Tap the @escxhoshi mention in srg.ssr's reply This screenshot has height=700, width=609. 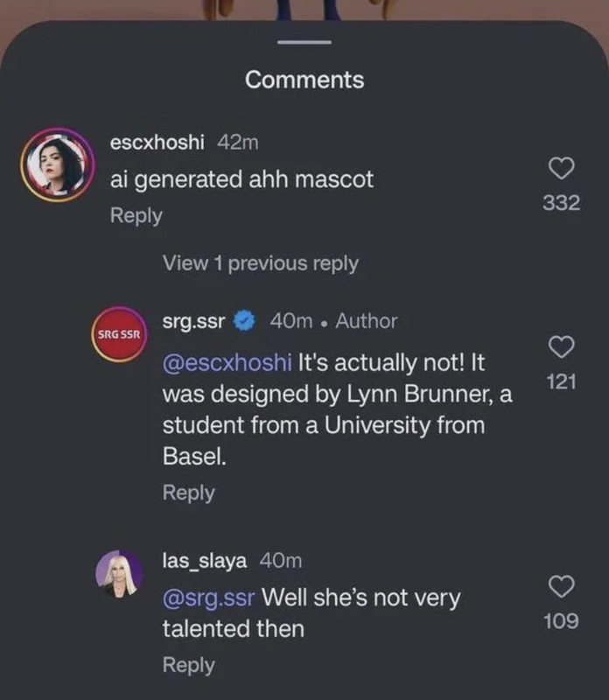tap(227, 362)
